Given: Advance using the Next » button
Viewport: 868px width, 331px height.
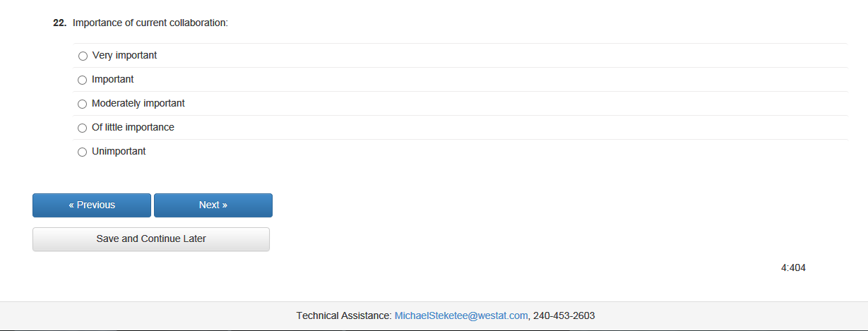Looking at the screenshot, I should (213, 205).
